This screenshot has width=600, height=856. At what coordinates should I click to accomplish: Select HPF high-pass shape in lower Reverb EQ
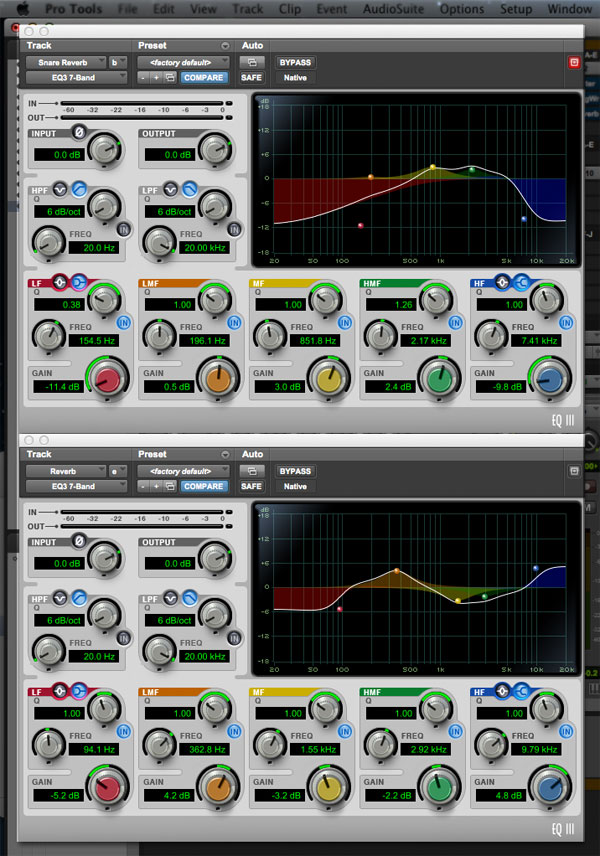(x=79, y=598)
